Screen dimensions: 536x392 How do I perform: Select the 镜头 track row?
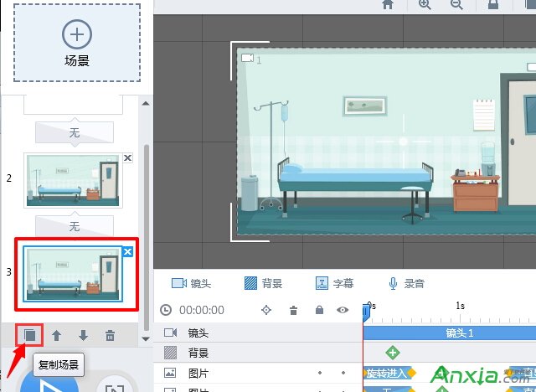pos(258,333)
